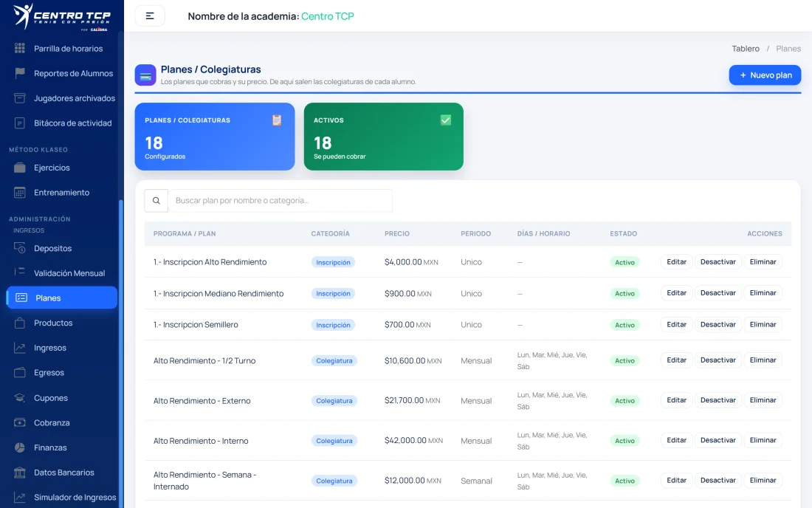
Task: Click the sidebar vertical scrollbar
Action: click(120, 352)
